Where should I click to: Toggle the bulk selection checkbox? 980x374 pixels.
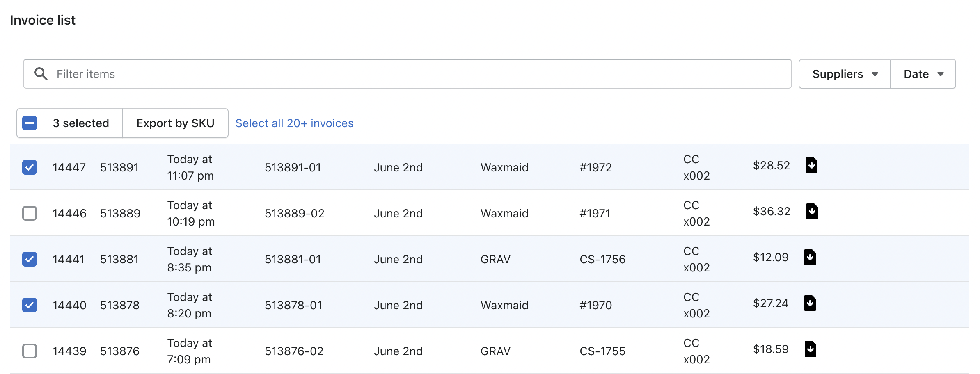(30, 123)
